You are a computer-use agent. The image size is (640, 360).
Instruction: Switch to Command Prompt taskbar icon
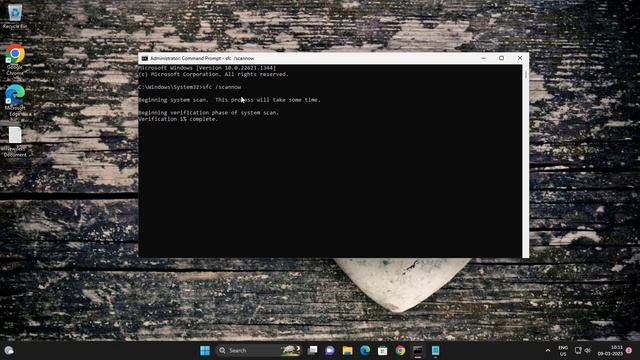(418, 350)
